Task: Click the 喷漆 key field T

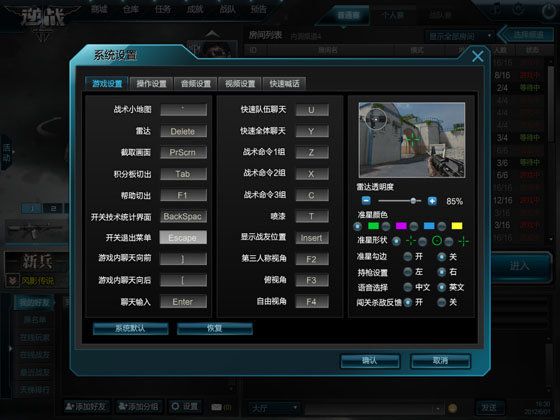Action: point(312,216)
